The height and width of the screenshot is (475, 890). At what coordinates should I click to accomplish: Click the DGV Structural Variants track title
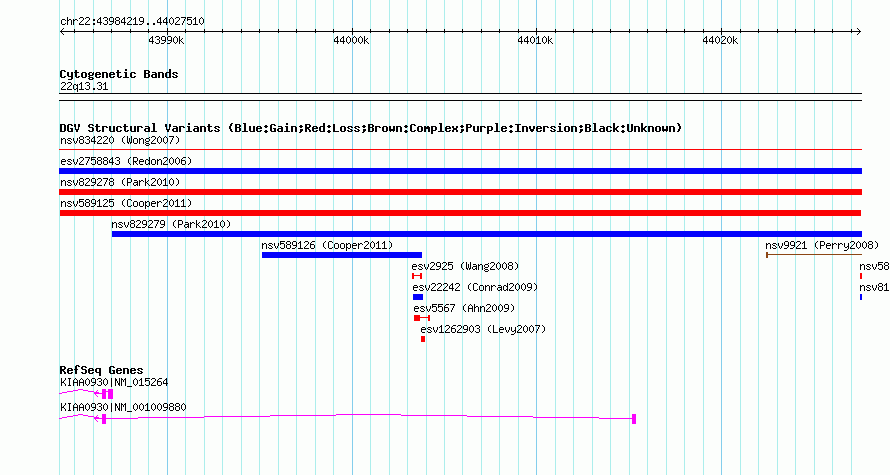click(x=371, y=128)
